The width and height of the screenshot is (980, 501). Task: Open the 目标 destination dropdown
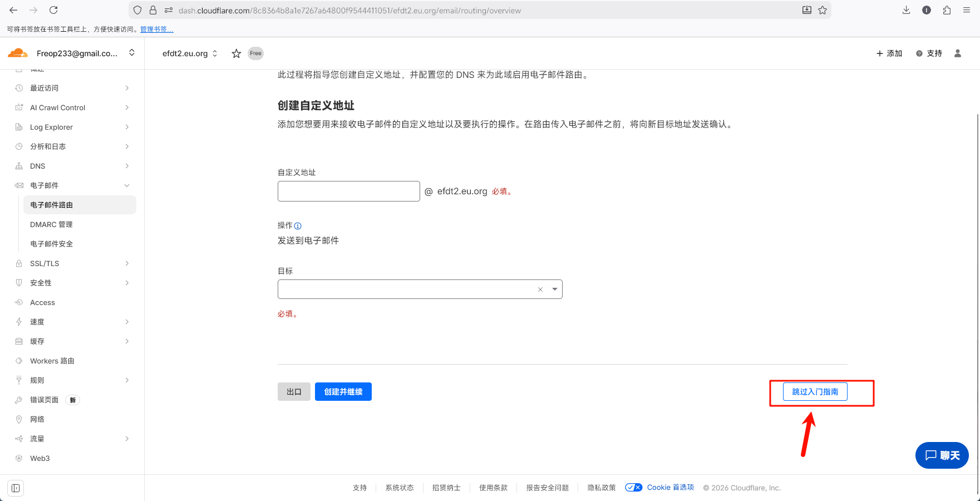click(555, 289)
